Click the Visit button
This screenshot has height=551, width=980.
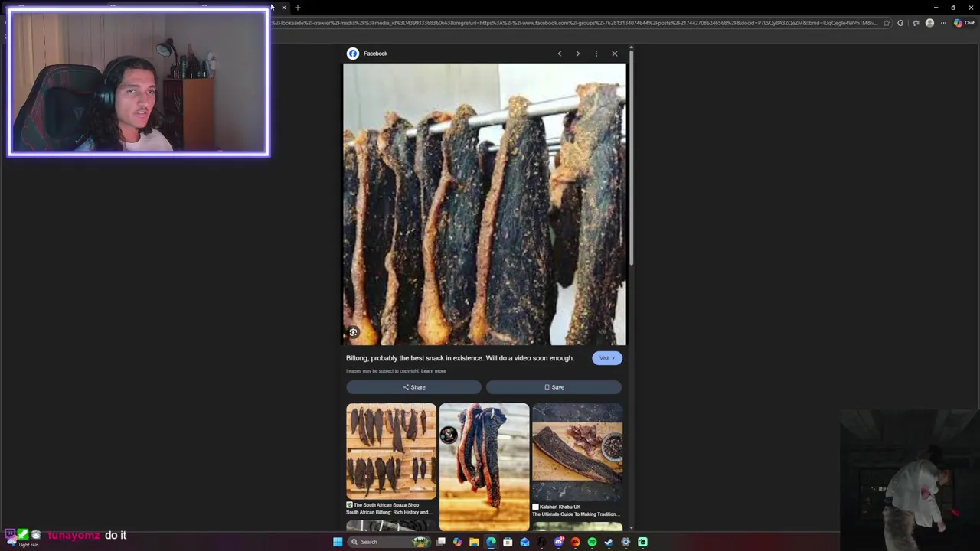point(607,358)
